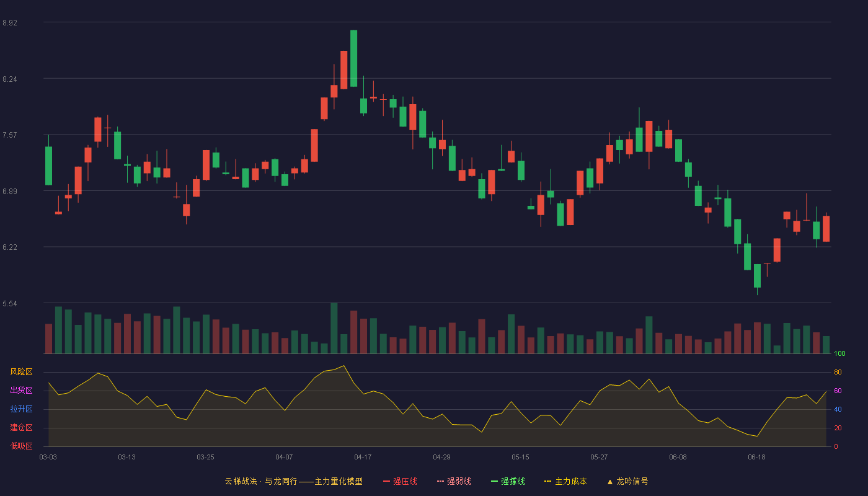
Task: Toggle the 主力成本 legend entry
Action: click(565, 481)
